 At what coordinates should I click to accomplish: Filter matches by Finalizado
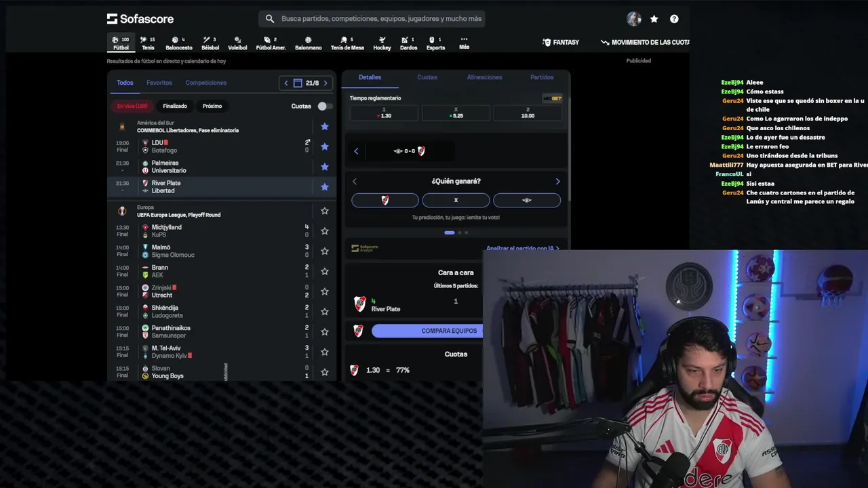(x=175, y=106)
